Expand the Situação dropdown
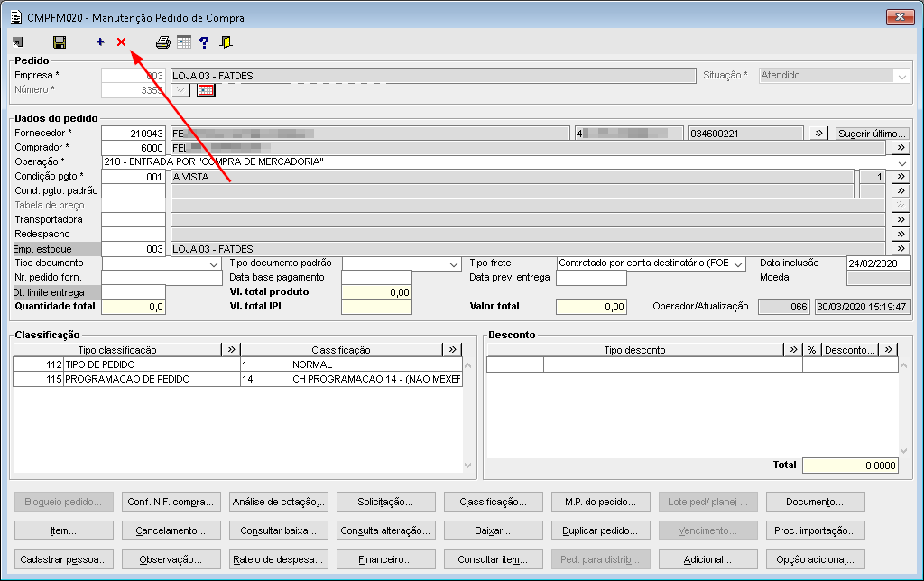Image resolution: width=924 pixels, height=581 pixels. tap(902, 76)
